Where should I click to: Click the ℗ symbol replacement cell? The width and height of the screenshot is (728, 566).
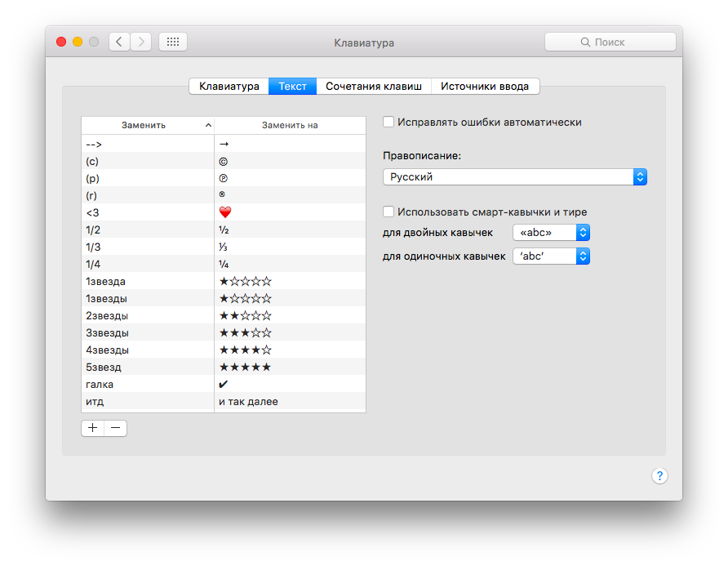pos(290,178)
